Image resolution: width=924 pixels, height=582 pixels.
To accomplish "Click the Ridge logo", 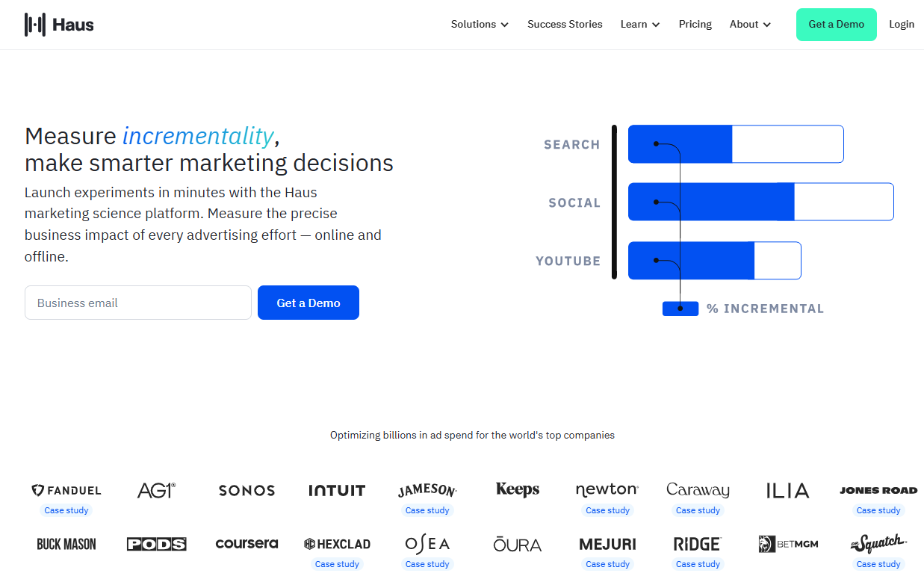I will pyautogui.click(x=698, y=544).
